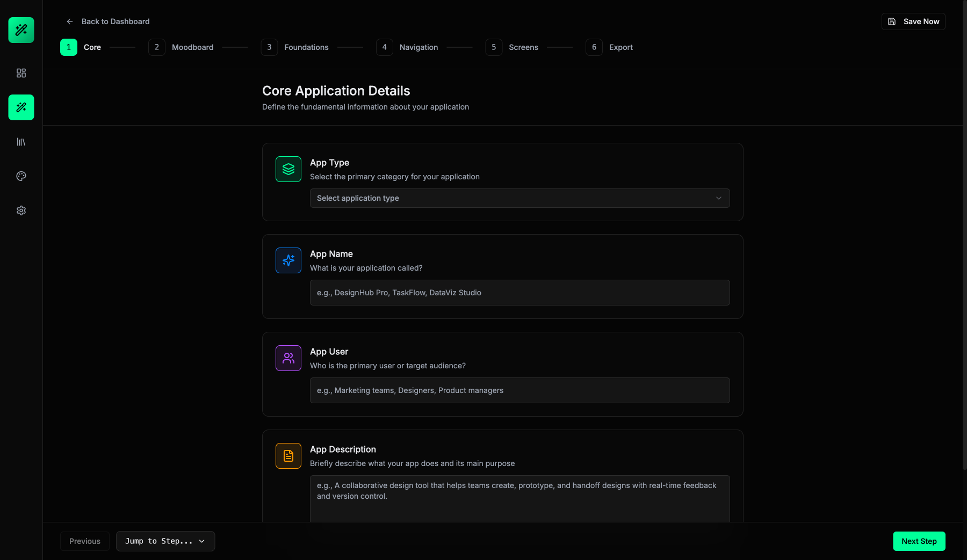Click the App Description document icon
The width and height of the screenshot is (967, 560).
tap(288, 456)
